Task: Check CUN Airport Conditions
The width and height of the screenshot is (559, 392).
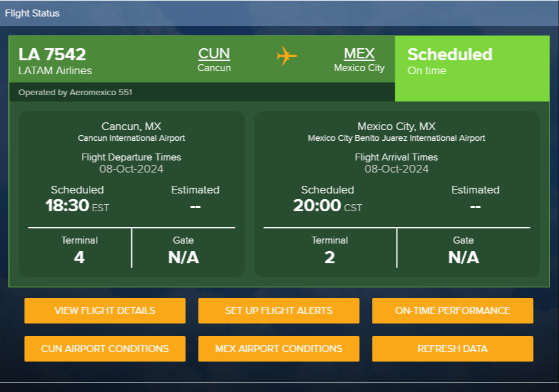Action: 105,349
